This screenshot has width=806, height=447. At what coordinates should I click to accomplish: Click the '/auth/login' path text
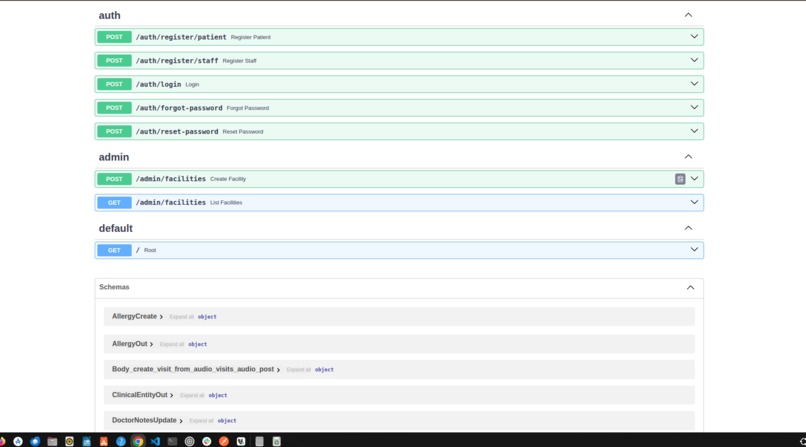point(158,84)
